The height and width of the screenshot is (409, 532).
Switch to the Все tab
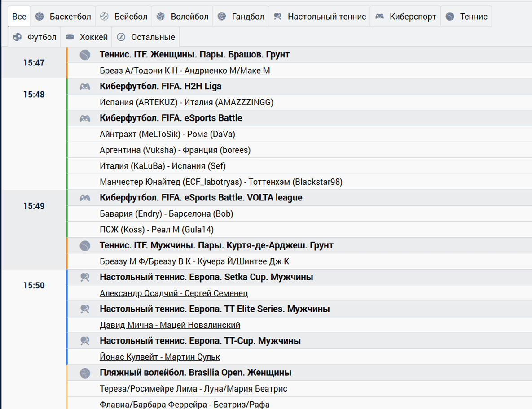[x=19, y=17]
